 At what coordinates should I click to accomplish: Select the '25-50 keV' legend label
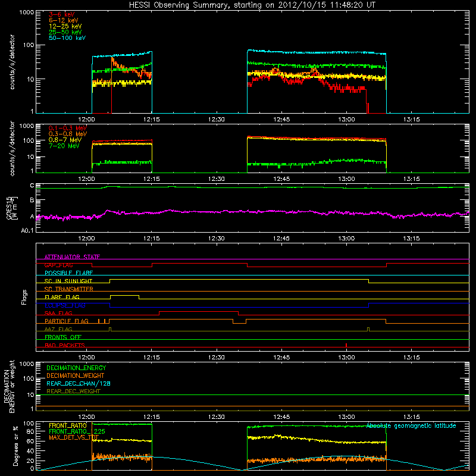(x=65, y=32)
